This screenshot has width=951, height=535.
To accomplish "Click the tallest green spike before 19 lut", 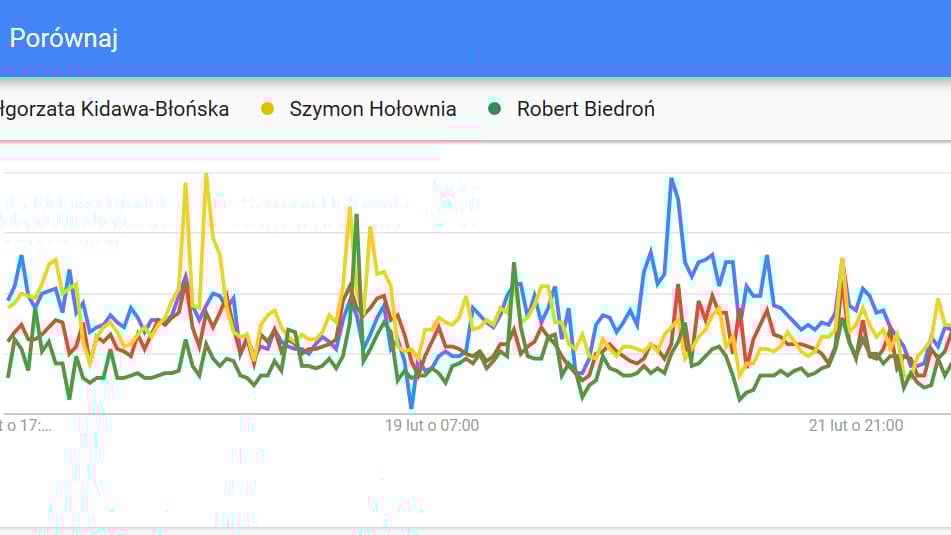I will [357, 217].
